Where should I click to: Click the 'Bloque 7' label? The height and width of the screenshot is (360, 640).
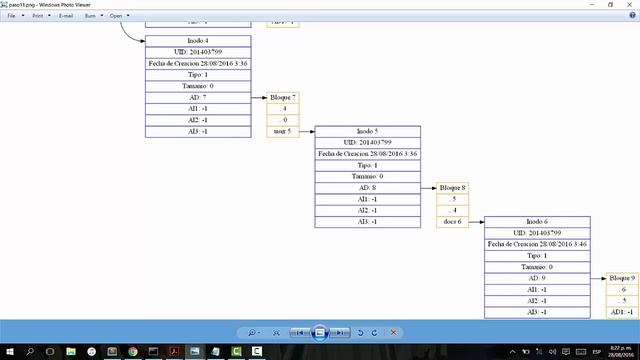point(283,98)
